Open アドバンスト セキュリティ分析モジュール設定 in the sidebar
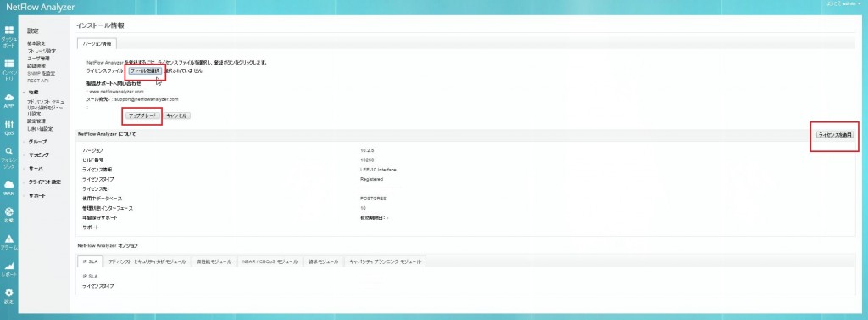 point(46,108)
